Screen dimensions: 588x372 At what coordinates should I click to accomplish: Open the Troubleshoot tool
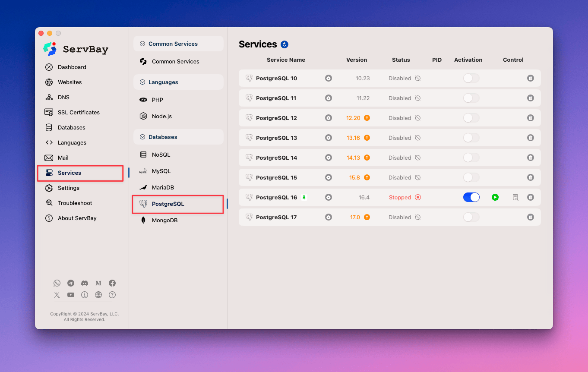pos(74,203)
